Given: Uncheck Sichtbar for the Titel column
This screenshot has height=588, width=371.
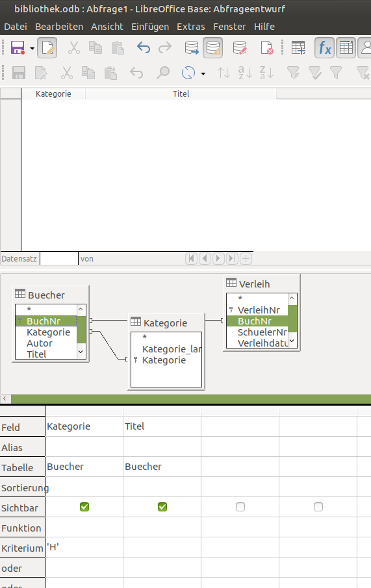Looking at the screenshot, I should tap(162, 507).
